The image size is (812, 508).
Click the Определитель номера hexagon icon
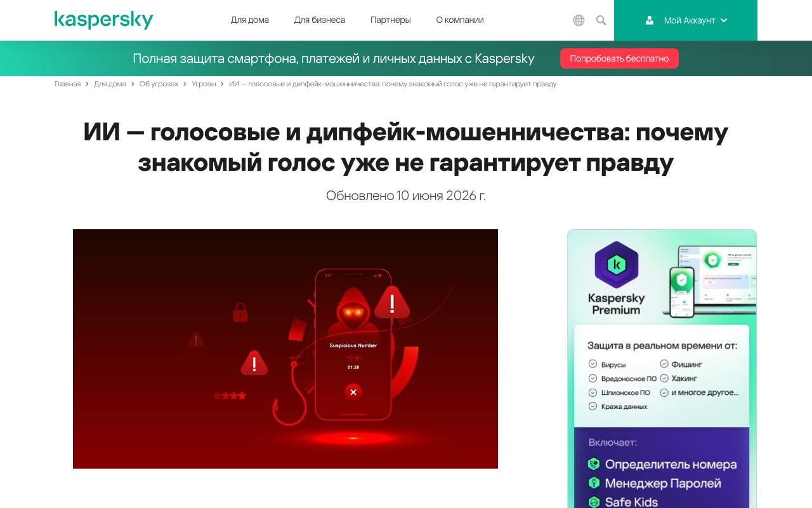tap(594, 464)
